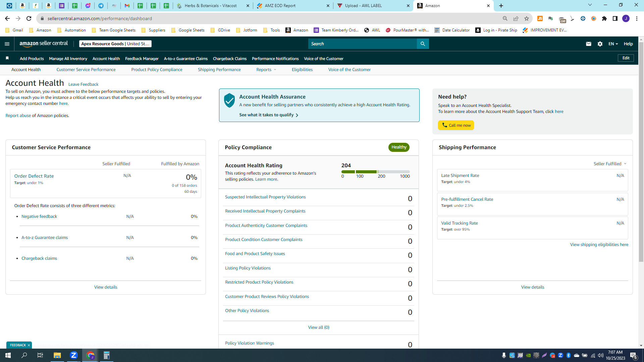
Task: Click the Edit button in nav bar
Action: 626,58
